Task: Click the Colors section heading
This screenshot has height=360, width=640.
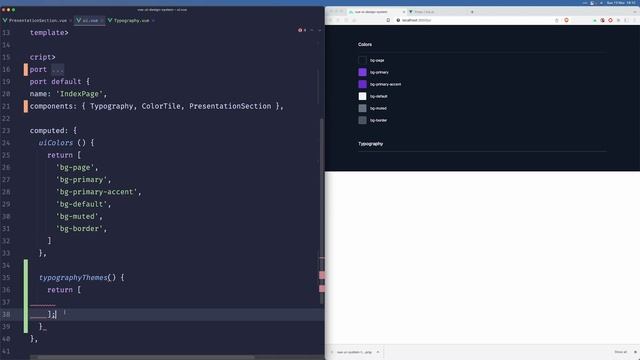Action: [x=365, y=44]
